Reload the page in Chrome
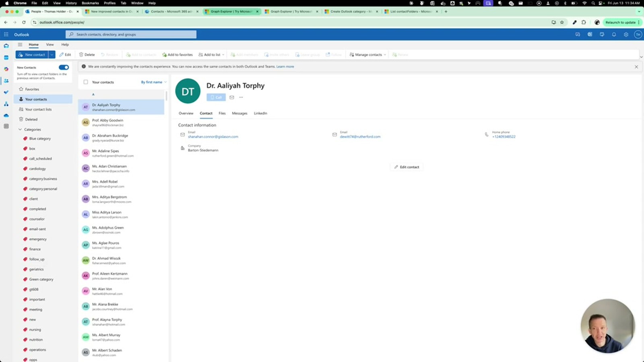The height and width of the screenshot is (362, 644). pos(24,23)
